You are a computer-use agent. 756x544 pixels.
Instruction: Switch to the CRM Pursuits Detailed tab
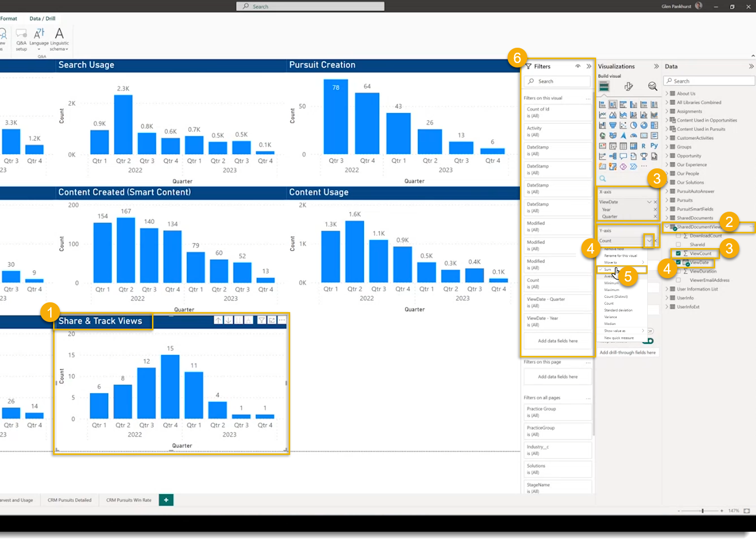(69, 500)
